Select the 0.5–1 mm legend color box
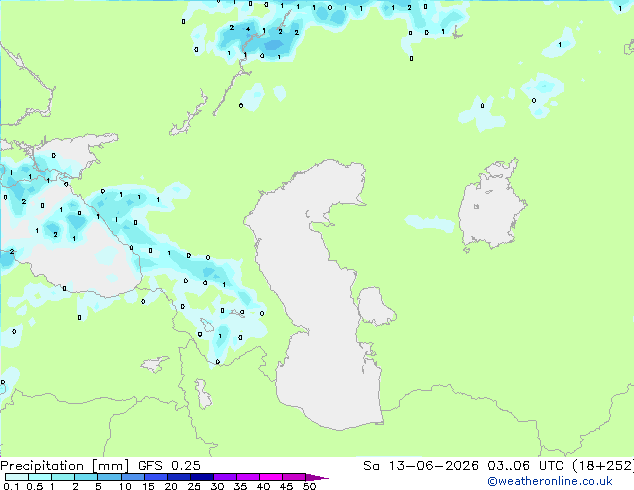This screenshot has height=490, width=634. 40,477
